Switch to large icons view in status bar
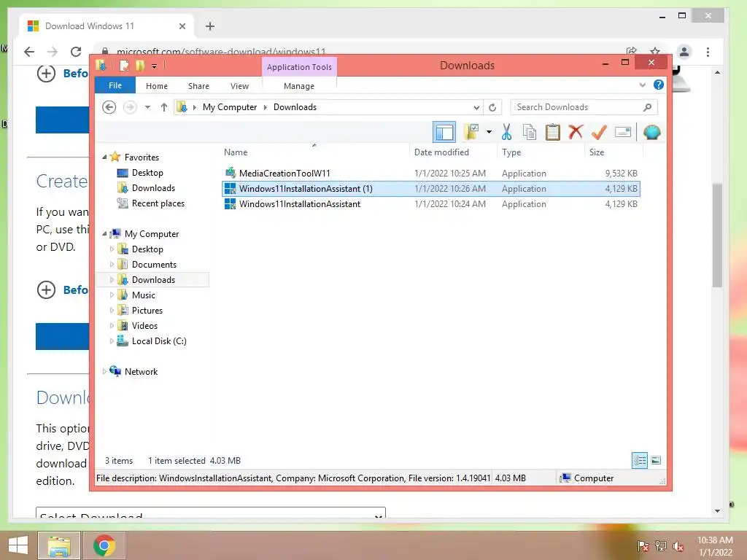The image size is (747, 560). click(656, 461)
